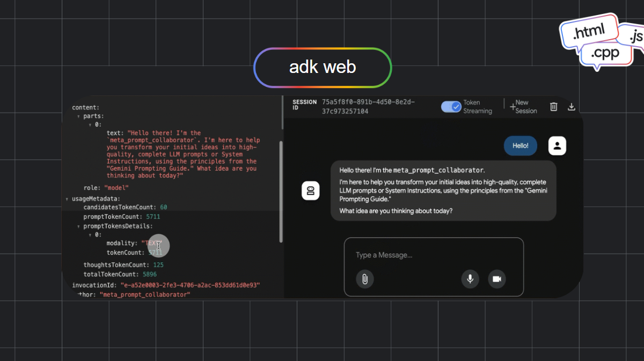Disable the Token Streaming toggle

coord(450,107)
